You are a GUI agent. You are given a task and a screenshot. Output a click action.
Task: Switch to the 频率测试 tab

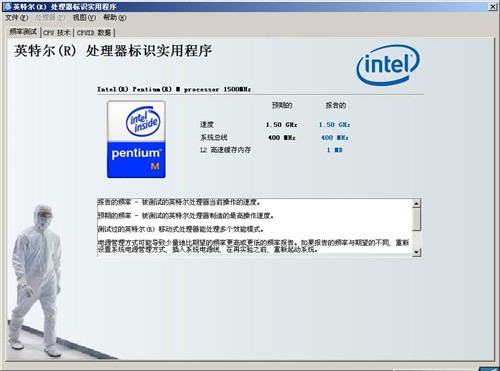point(23,32)
